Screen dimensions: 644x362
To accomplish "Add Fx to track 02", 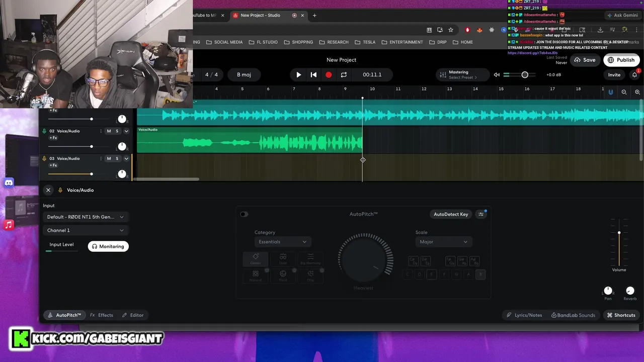I will point(53,138).
